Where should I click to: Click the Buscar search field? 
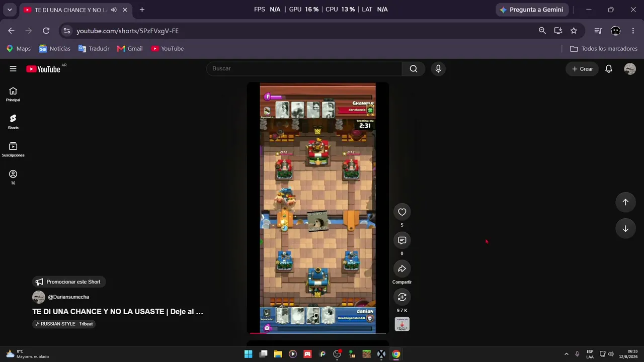pos(304,69)
